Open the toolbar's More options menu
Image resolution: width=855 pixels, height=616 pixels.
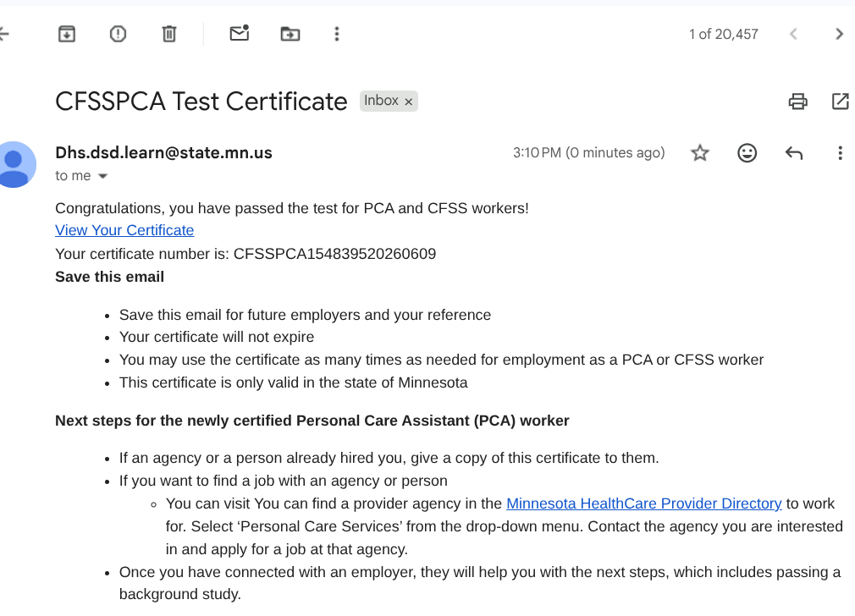337,34
